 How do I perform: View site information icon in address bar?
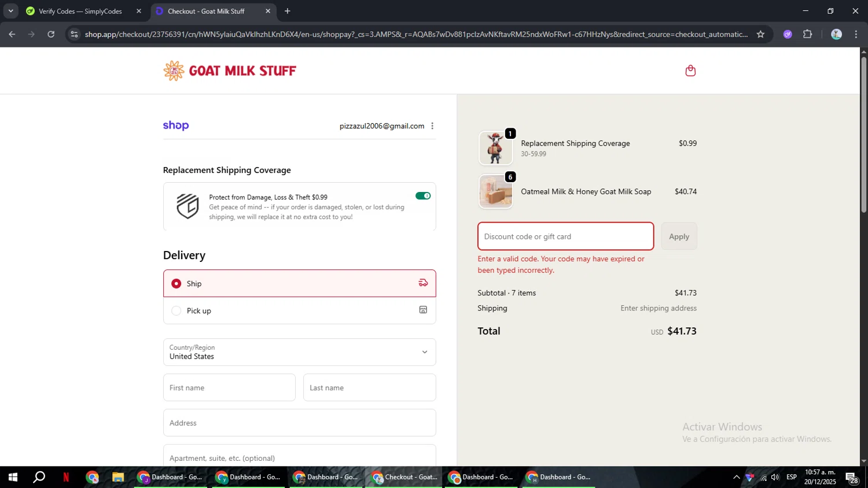(73, 34)
